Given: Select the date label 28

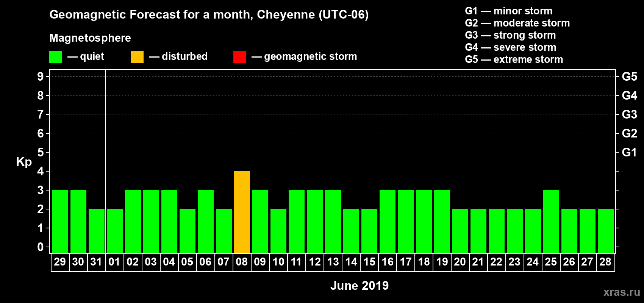Looking at the screenshot, I should pyautogui.click(x=605, y=262).
